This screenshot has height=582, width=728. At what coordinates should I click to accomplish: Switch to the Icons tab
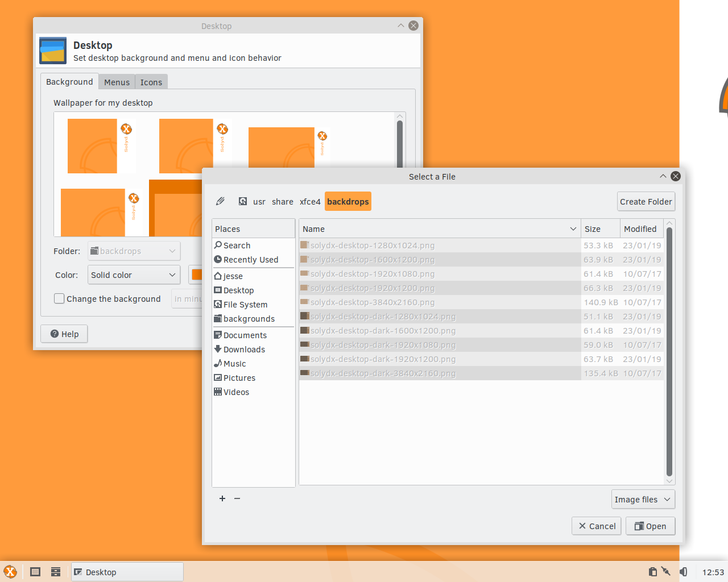151,82
